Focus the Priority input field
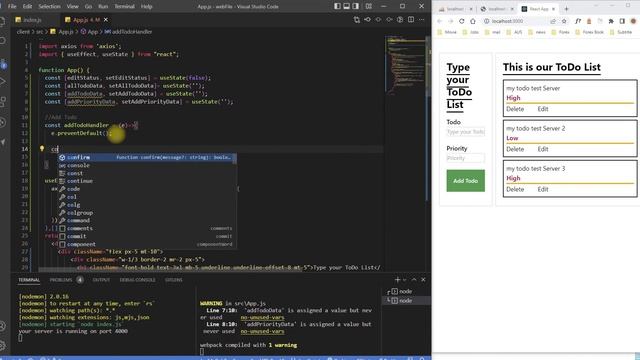Viewport: 640px width, 360px height. point(465,158)
